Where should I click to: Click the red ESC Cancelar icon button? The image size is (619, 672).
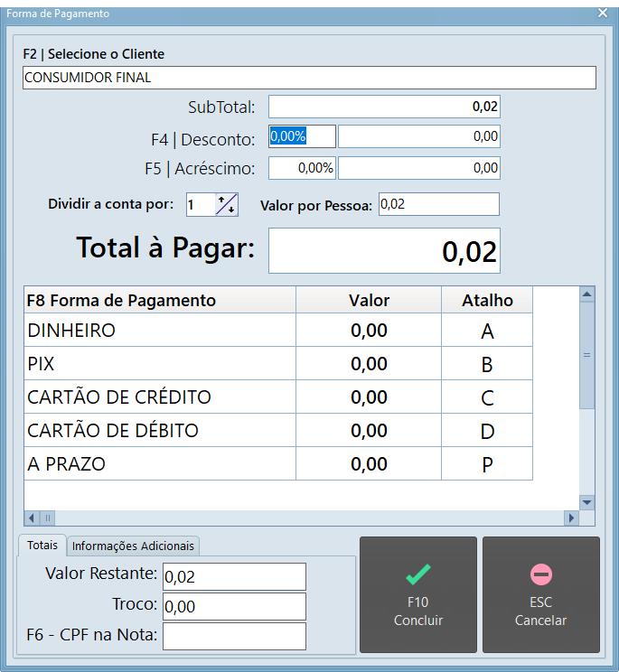tap(540, 594)
